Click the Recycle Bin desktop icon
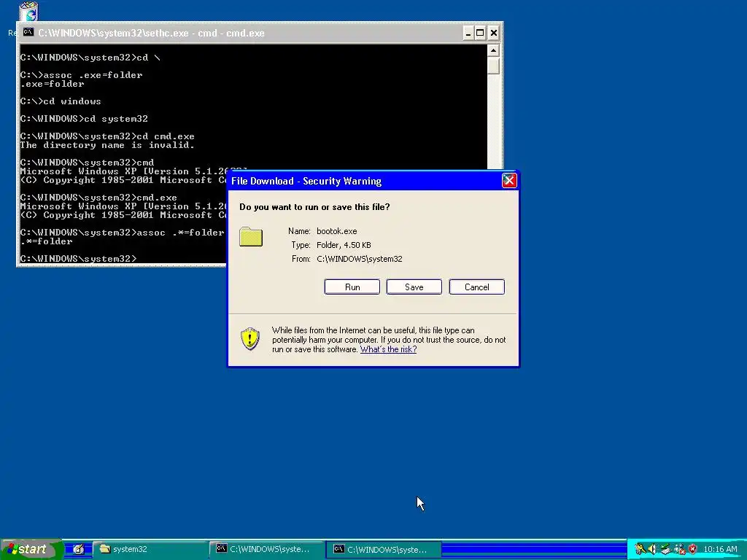 point(28,12)
